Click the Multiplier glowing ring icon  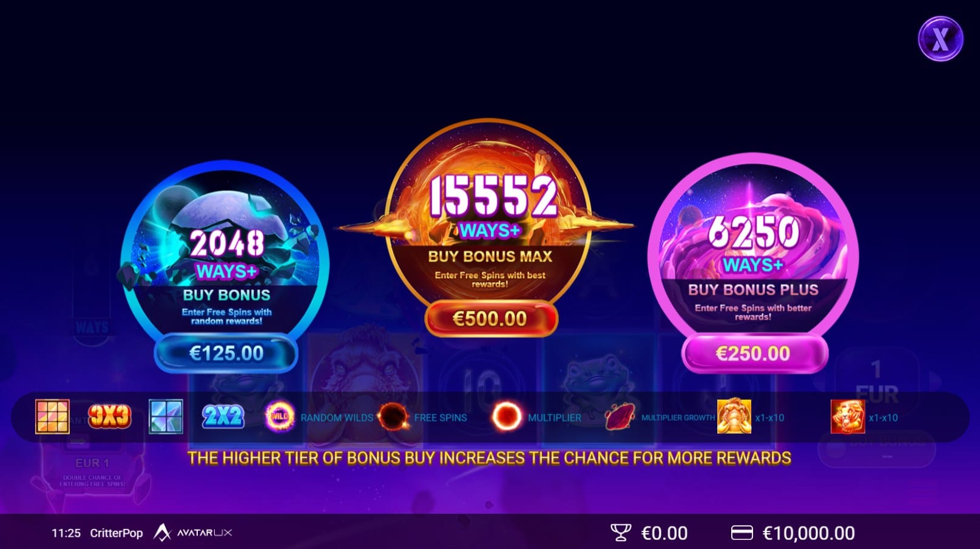(506, 417)
